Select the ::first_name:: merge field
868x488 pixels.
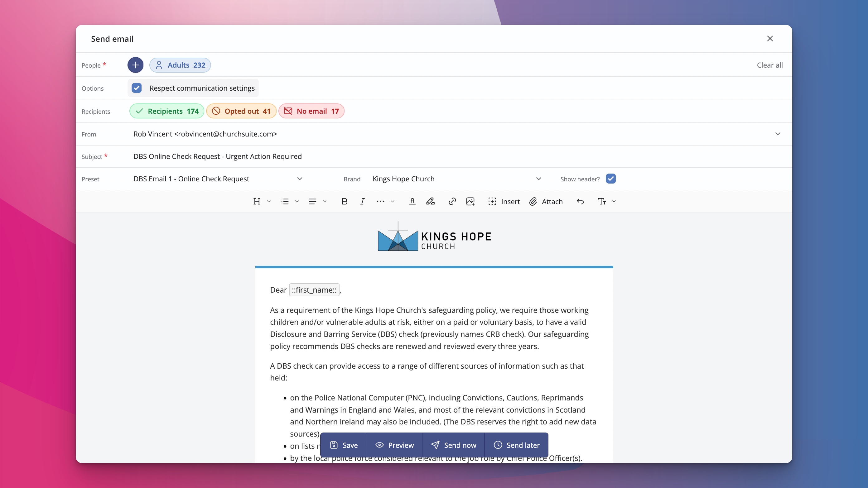tap(314, 290)
